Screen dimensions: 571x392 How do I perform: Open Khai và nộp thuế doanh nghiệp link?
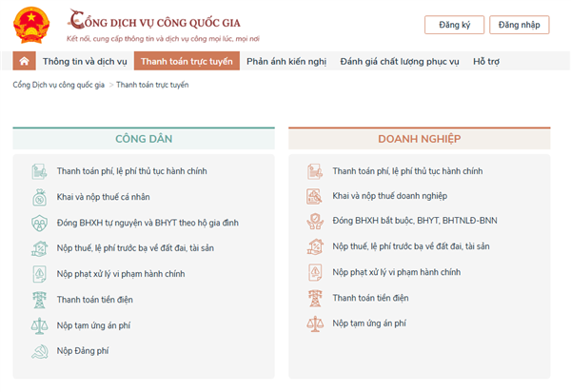tap(389, 196)
